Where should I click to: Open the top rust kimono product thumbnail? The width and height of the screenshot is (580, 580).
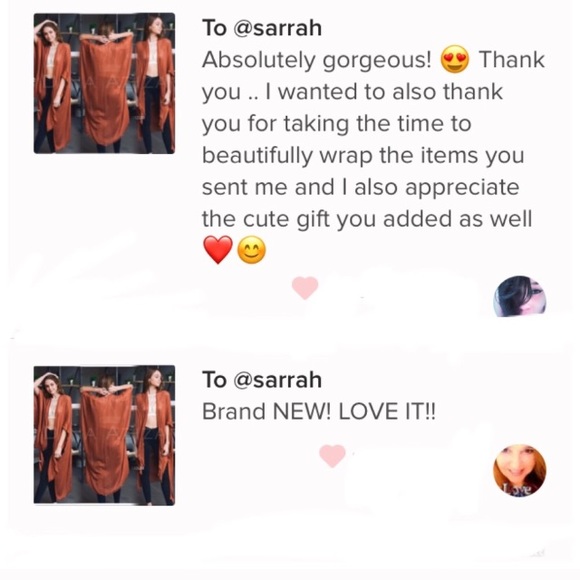pos(104,83)
